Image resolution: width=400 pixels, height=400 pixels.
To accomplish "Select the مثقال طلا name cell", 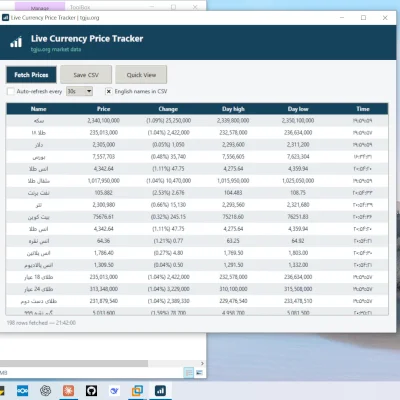I will tap(39, 181).
